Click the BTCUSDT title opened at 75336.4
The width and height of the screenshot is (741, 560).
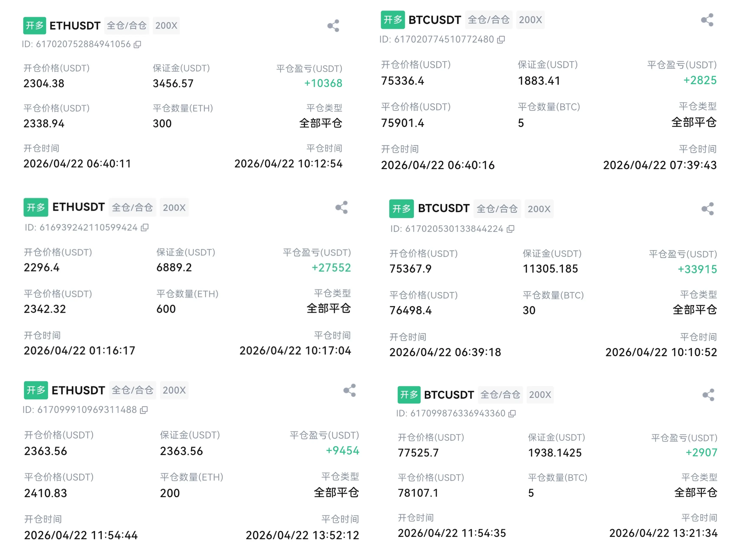(x=434, y=20)
